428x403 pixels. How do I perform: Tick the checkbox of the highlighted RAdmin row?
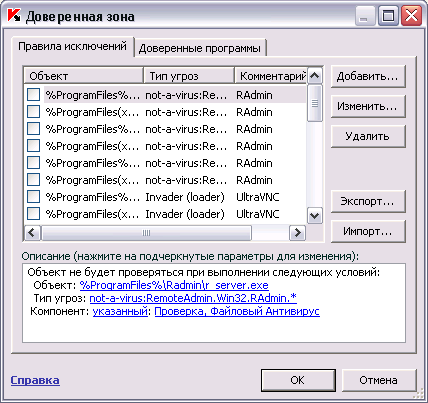pos(33,95)
